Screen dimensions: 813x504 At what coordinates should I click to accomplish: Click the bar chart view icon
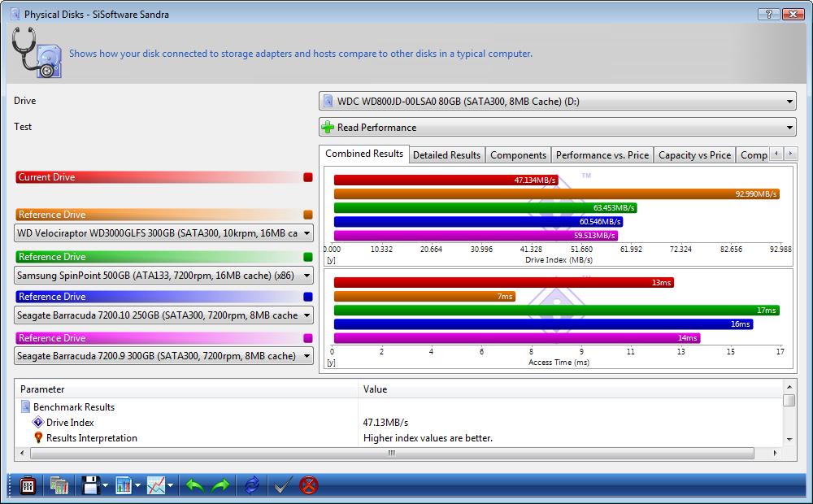coord(124,485)
